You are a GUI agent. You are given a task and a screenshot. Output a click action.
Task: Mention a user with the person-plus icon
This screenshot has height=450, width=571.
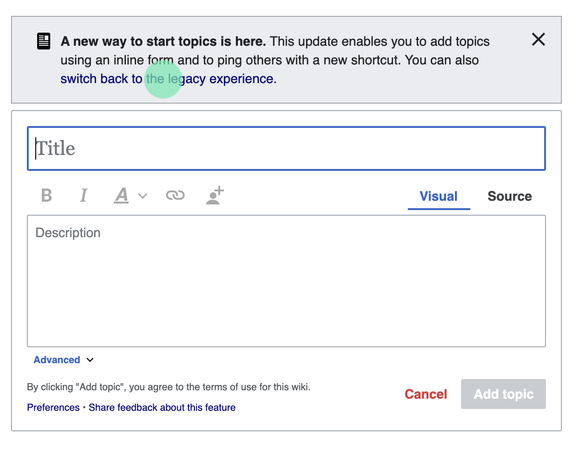click(x=215, y=196)
